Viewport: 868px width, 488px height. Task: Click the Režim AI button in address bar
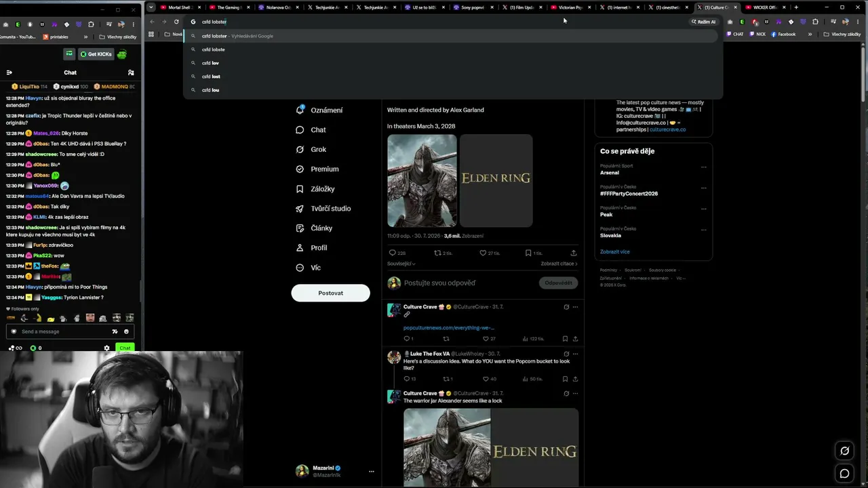click(703, 22)
